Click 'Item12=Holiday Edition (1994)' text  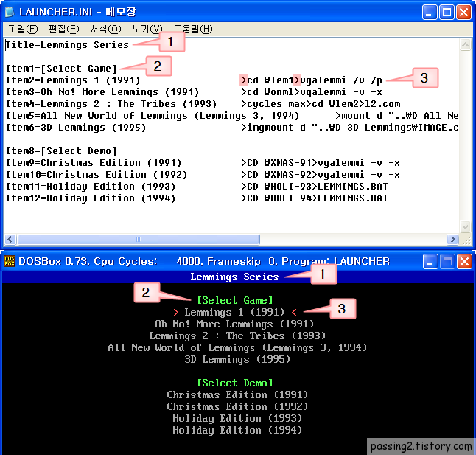(91, 198)
